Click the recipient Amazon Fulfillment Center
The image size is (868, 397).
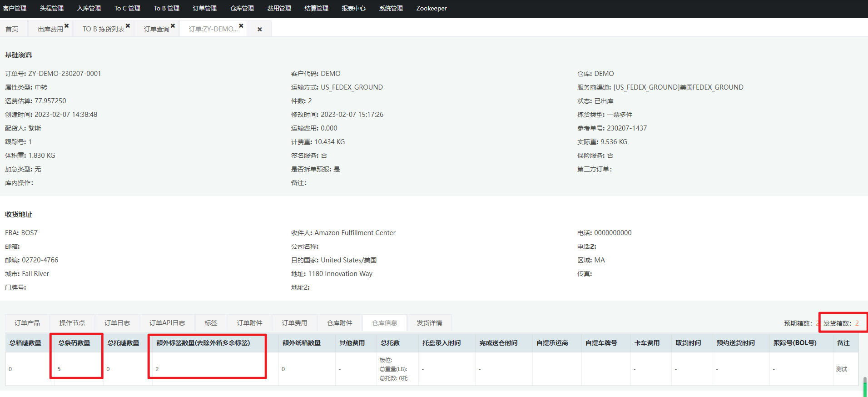pyautogui.click(x=355, y=233)
